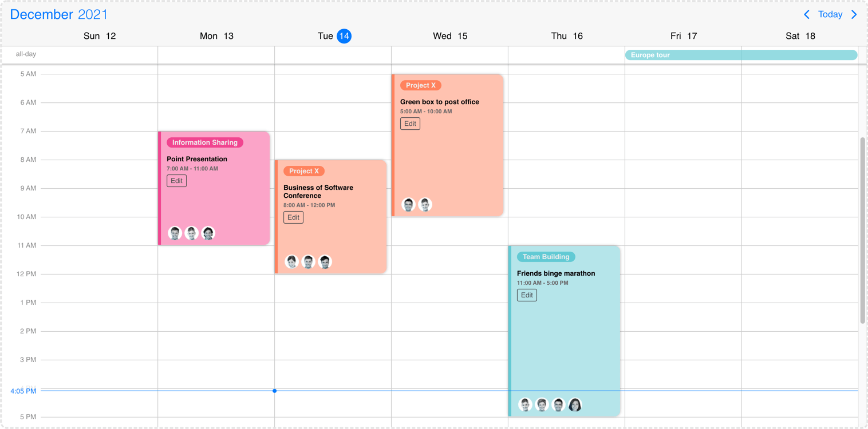This screenshot has height=429, width=868.
Task: Select the Team Building category tag
Action: click(x=546, y=257)
